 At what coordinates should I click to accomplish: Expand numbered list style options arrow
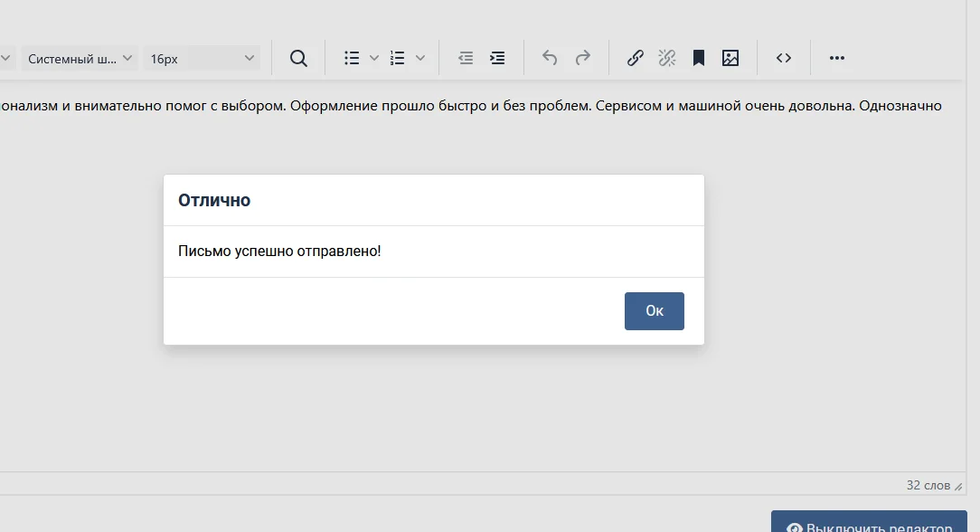tap(420, 58)
